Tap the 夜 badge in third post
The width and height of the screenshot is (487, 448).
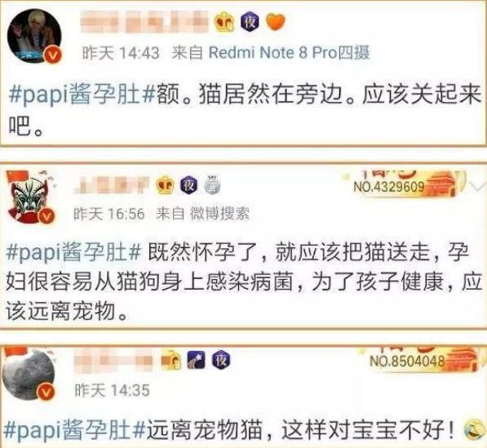(221, 360)
